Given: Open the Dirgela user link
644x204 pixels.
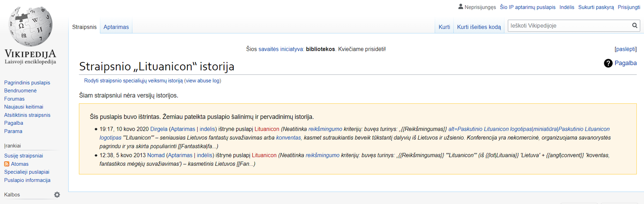Looking at the screenshot, I should pyautogui.click(x=159, y=129).
